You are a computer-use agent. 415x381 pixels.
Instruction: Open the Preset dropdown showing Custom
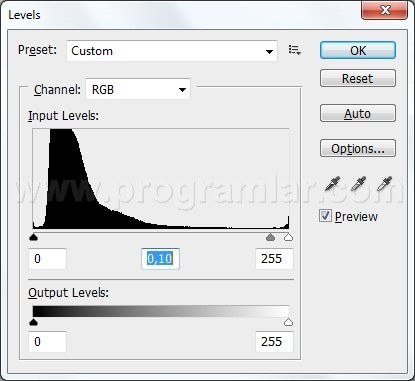[x=172, y=51]
